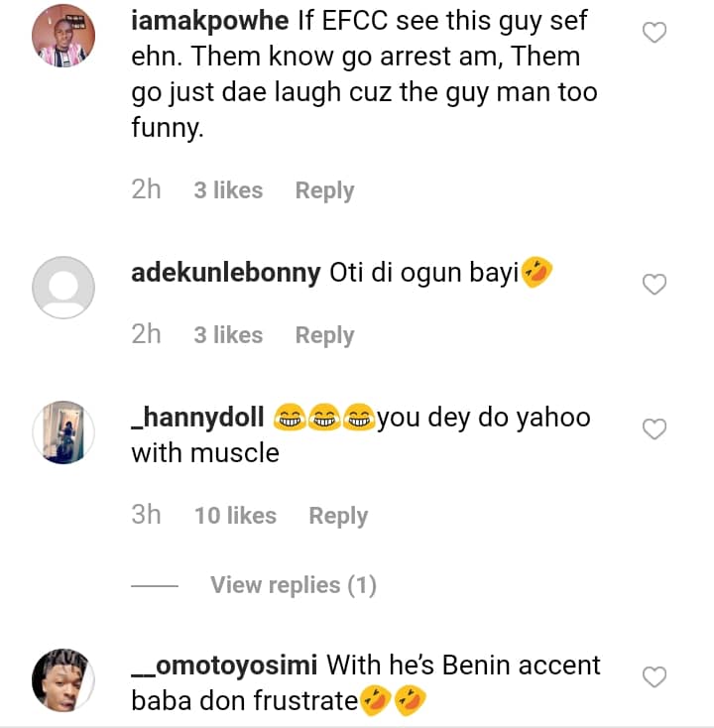Open the adekunlebonny username link
The width and height of the screenshot is (714, 728).
[226, 273]
